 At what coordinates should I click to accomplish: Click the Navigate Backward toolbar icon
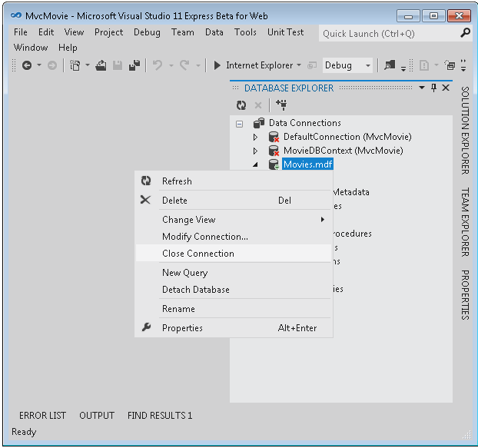(27, 65)
